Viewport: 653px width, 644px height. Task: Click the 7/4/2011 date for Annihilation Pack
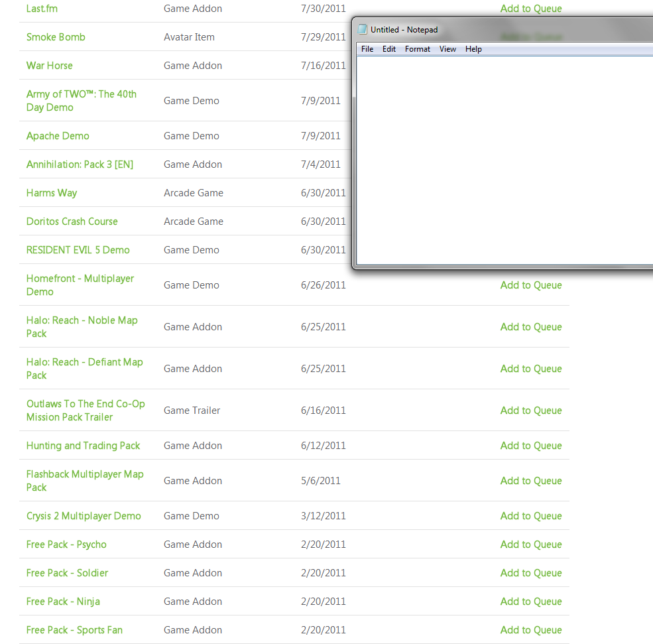click(321, 164)
